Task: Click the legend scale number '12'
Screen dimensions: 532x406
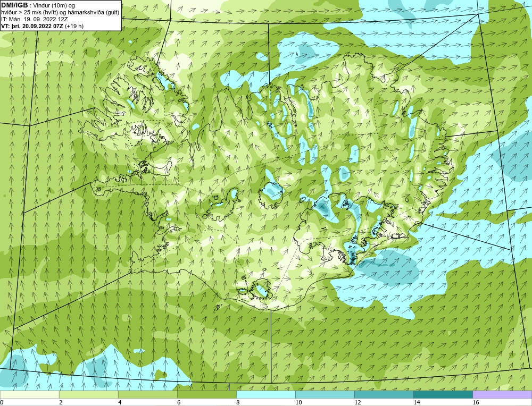Action: point(358,402)
